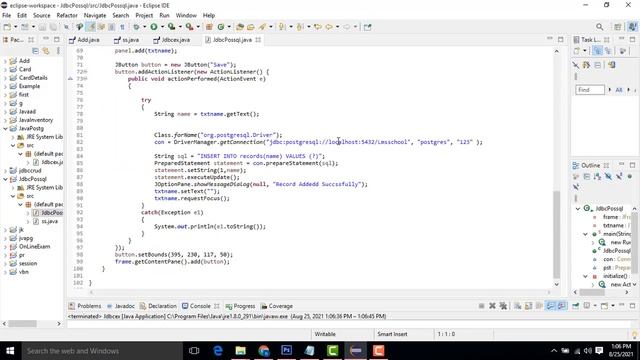Collapse the initialize() node in Outline
The width and height of the screenshot is (640, 360).
[585, 276]
